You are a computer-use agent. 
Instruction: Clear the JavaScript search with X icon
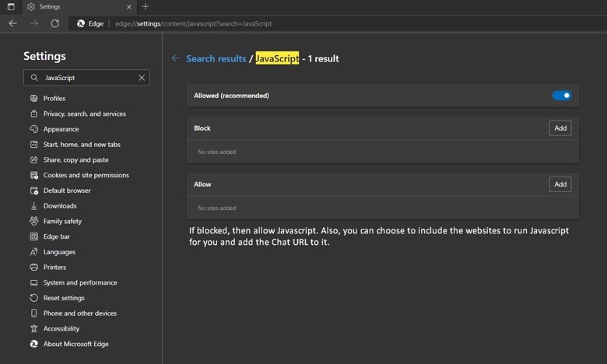(142, 78)
